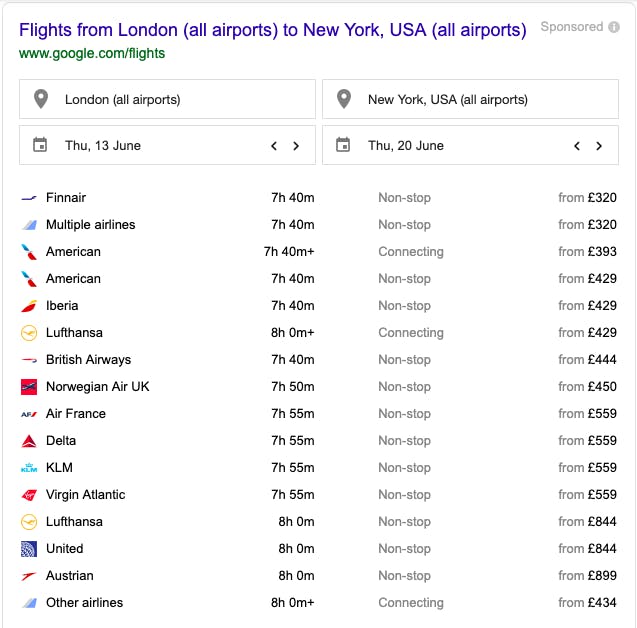Click the departure location pin icon
Screen dimensions: 637x628
coord(41,99)
